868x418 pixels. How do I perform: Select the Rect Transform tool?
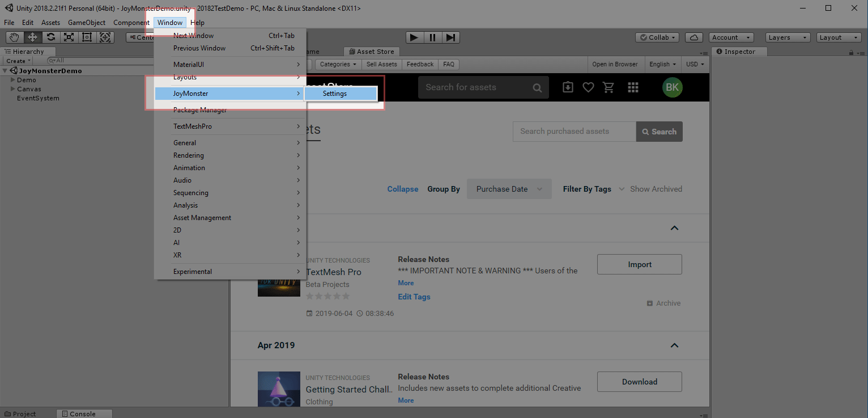coord(87,37)
